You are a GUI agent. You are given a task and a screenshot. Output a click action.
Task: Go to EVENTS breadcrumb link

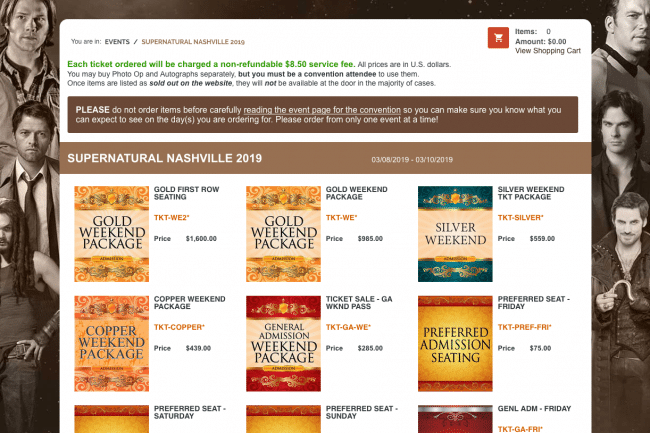coord(119,42)
